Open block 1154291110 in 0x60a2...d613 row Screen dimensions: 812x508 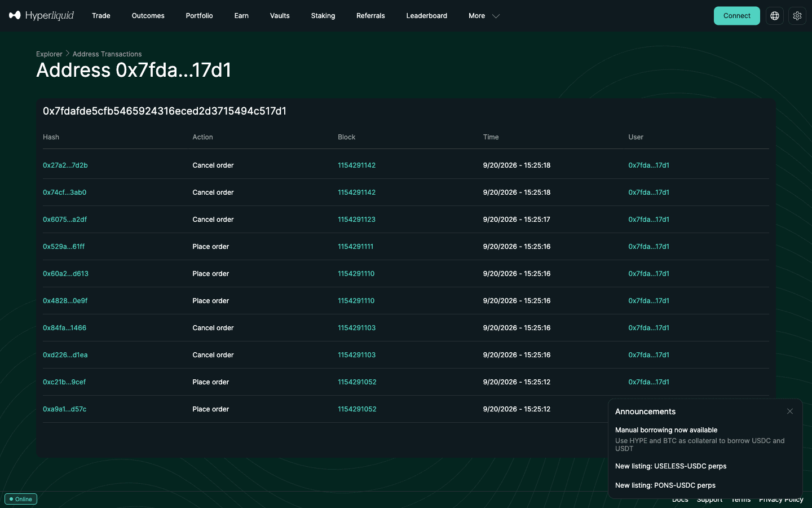tap(356, 274)
